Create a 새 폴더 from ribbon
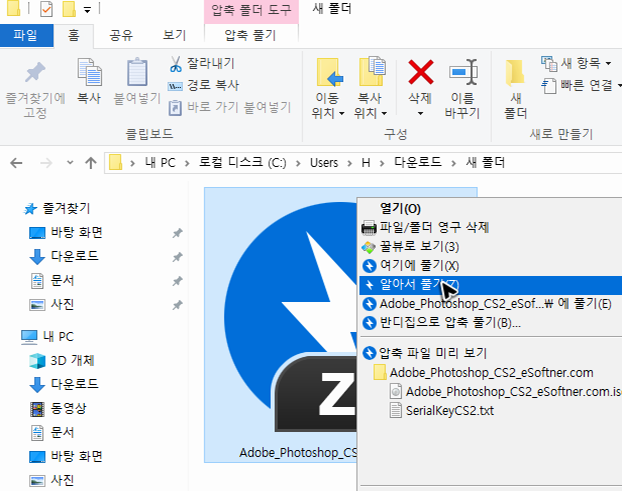This screenshot has height=491, width=622. pos(515,89)
